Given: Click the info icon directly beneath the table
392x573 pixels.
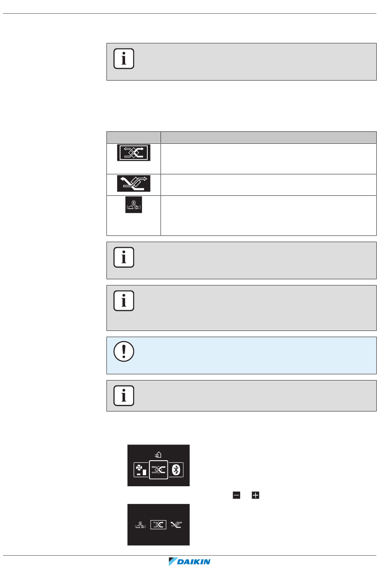Looking at the screenshot, I should (124, 257).
